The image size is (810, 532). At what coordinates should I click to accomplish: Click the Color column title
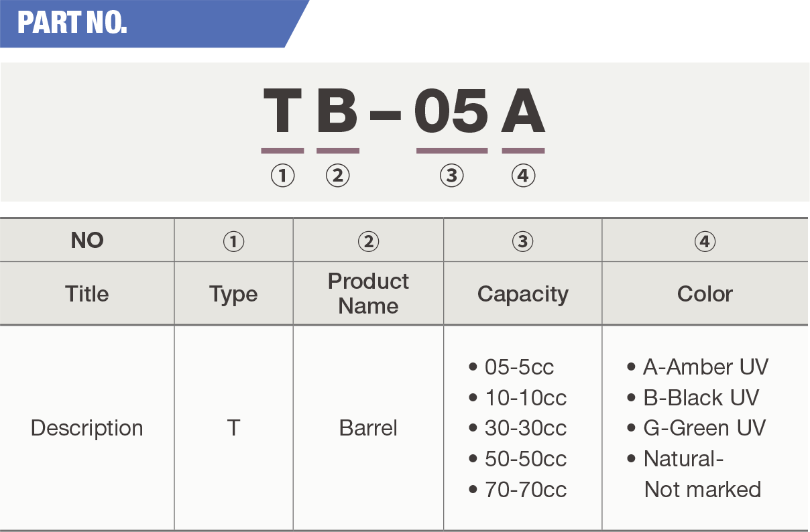point(705,294)
